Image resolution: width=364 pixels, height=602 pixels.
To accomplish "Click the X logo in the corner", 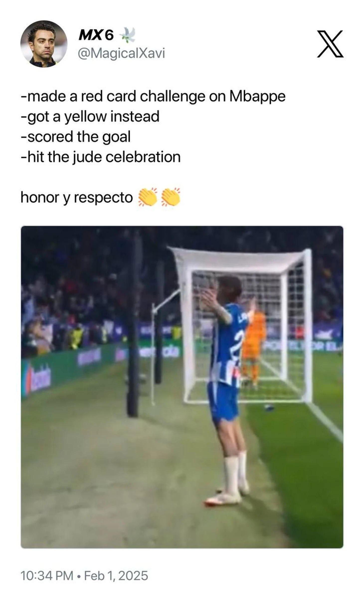I will click(x=330, y=44).
